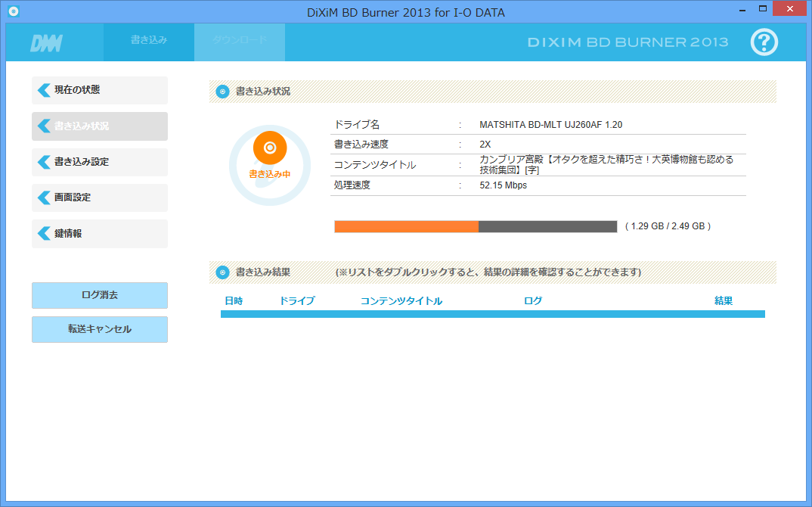This screenshot has height=507, width=812.
Task: Click the disc icon beside 書き込み状況 heading
Action: click(222, 92)
